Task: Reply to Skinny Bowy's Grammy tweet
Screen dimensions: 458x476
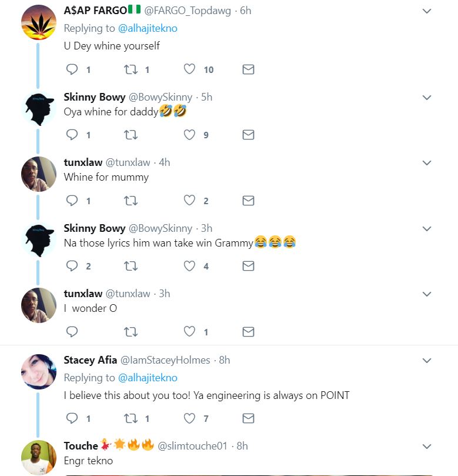Action: (72, 266)
